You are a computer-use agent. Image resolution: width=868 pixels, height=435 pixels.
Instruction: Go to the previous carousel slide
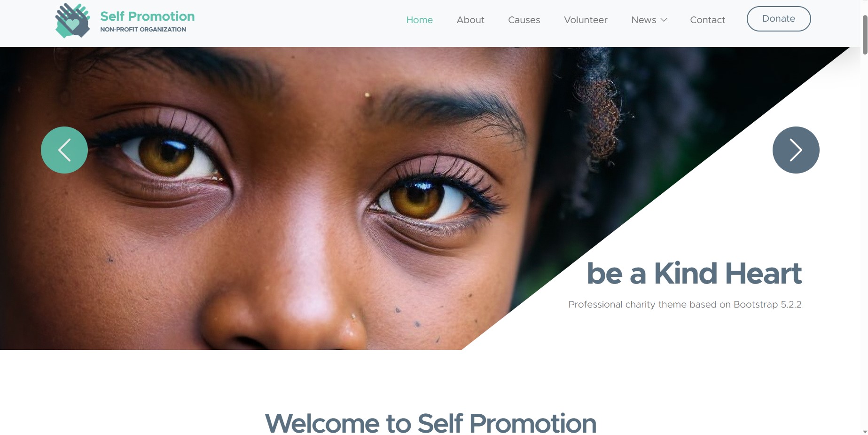click(64, 150)
